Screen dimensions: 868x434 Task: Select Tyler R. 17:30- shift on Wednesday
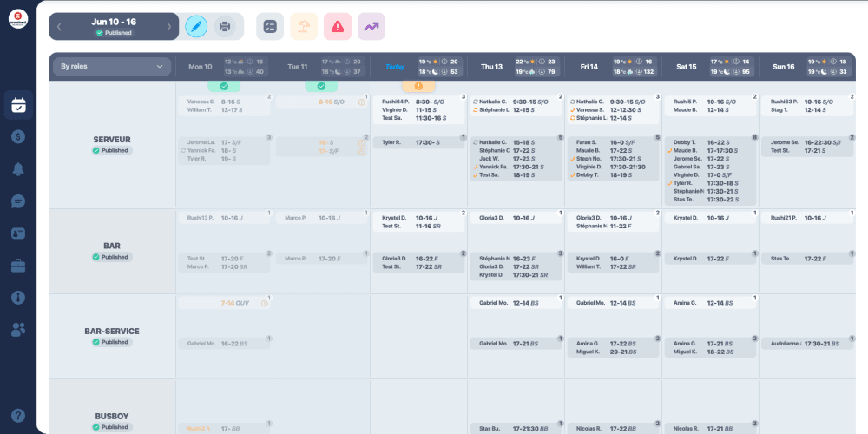(418, 143)
